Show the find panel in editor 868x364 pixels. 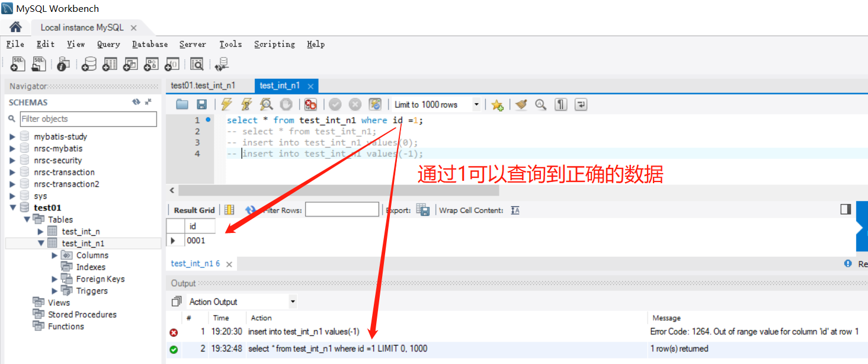coord(540,104)
